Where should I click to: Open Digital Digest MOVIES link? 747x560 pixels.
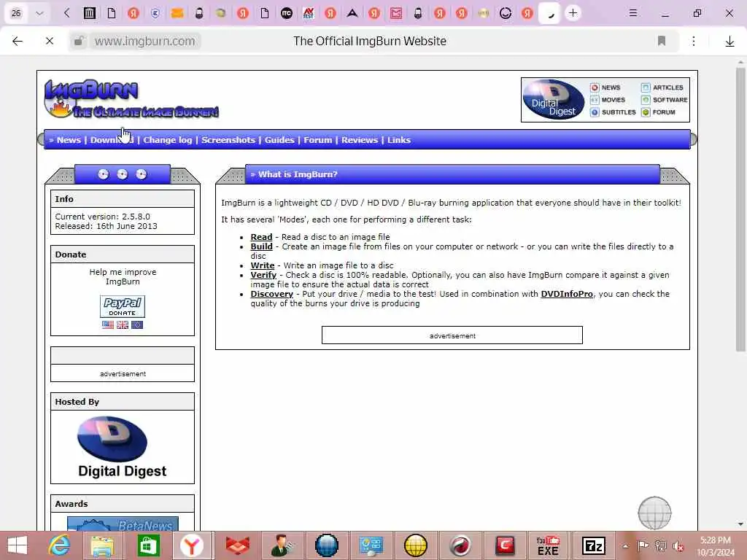pos(608,100)
